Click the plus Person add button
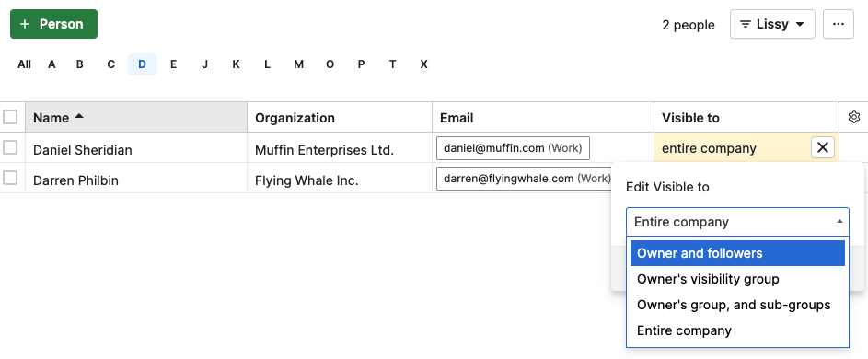Viewport: 868px width, 359px height. [53, 24]
